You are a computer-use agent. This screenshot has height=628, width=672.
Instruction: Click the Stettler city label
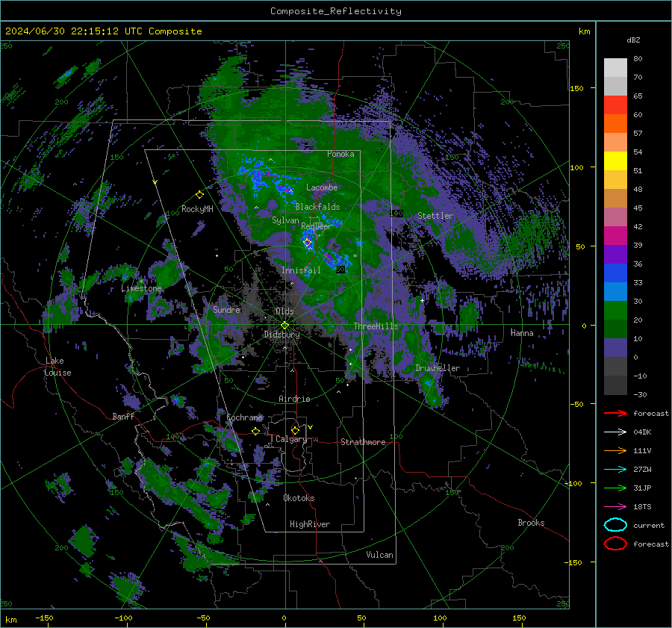coord(435,216)
